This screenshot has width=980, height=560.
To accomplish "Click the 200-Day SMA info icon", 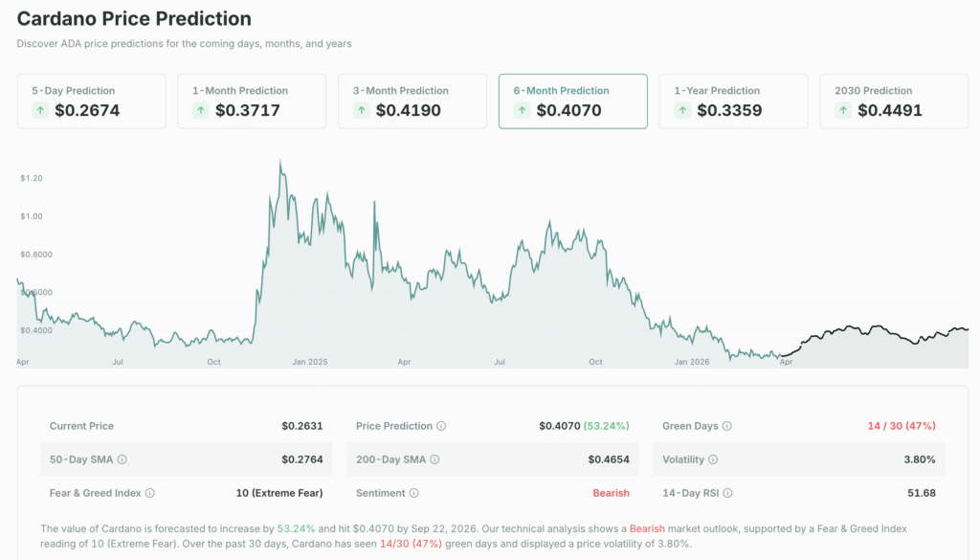I will pyautogui.click(x=434, y=459).
